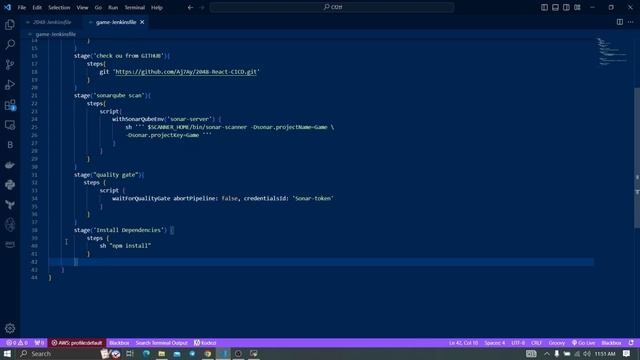Click the editor minimap
This screenshot has width=640, height=360.
tap(612, 51)
